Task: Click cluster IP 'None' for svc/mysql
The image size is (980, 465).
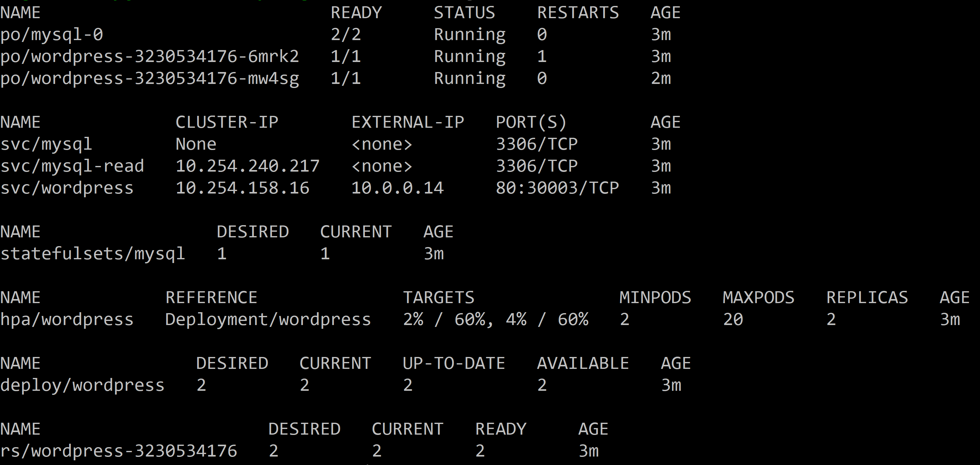Action: (196, 144)
